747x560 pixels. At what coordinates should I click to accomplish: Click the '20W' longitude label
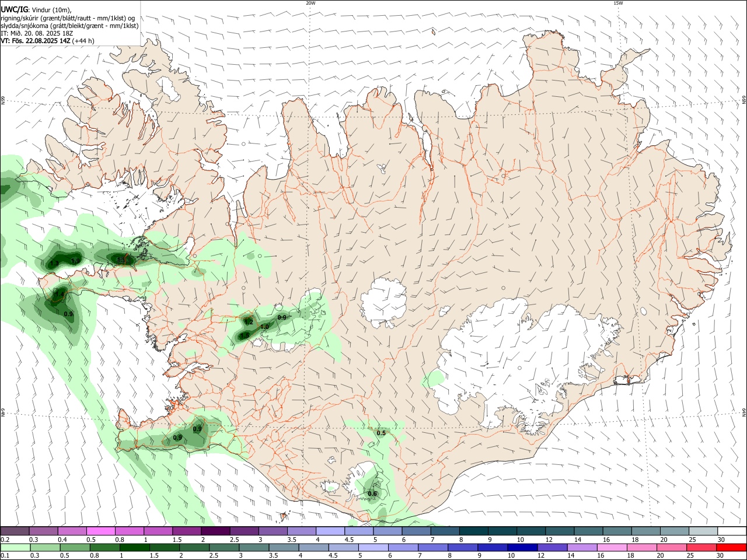[310, 3]
